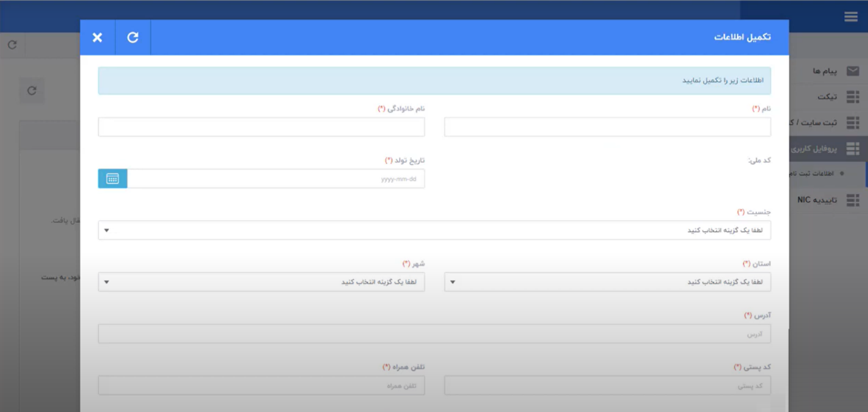
Task: Open the calendar date picker for تاریخ تولد
Action: coord(113,179)
